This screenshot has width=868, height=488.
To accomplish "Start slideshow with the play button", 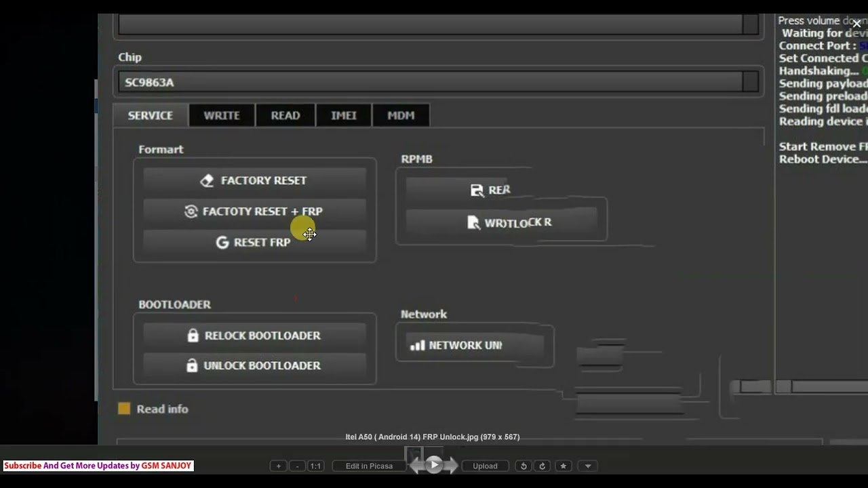I will [434, 465].
